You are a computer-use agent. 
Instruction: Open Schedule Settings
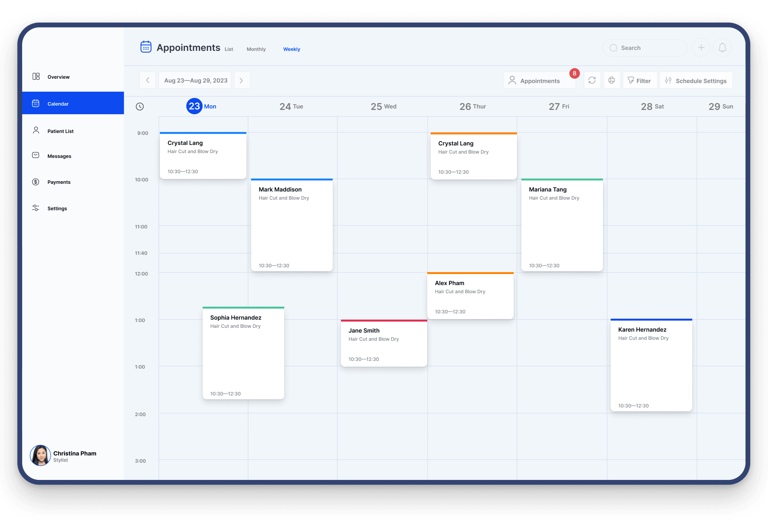(696, 80)
